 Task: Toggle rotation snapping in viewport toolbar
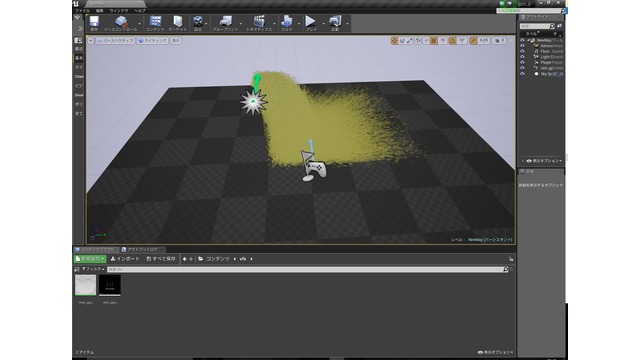[x=452, y=40]
